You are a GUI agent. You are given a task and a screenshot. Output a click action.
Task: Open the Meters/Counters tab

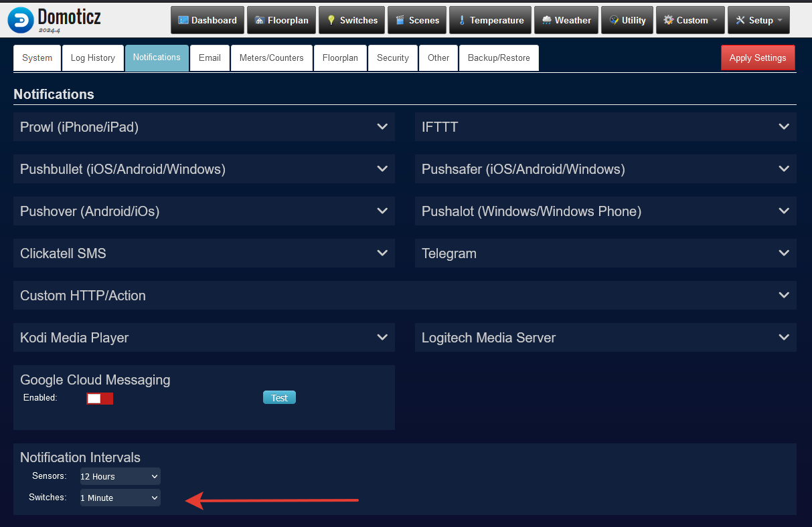(272, 58)
